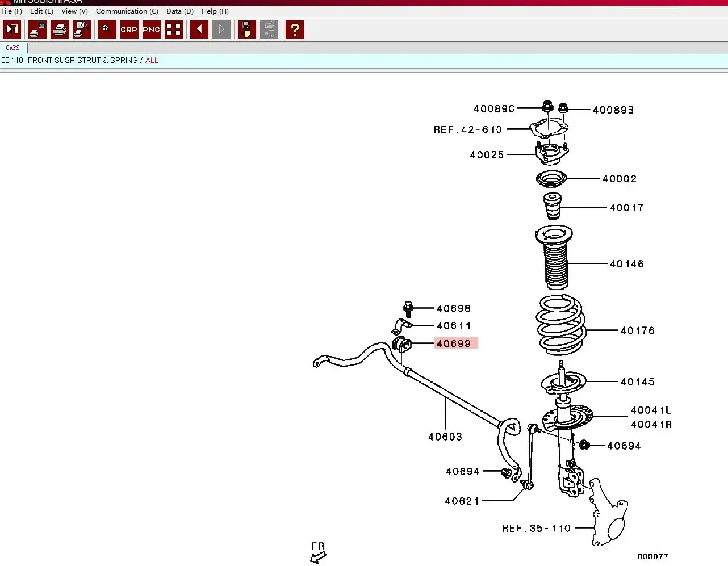Image resolution: width=728 pixels, height=566 pixels.
Task: Select part number 40041L in diagram
Action: pyautogui.click(x=651, y=410)
